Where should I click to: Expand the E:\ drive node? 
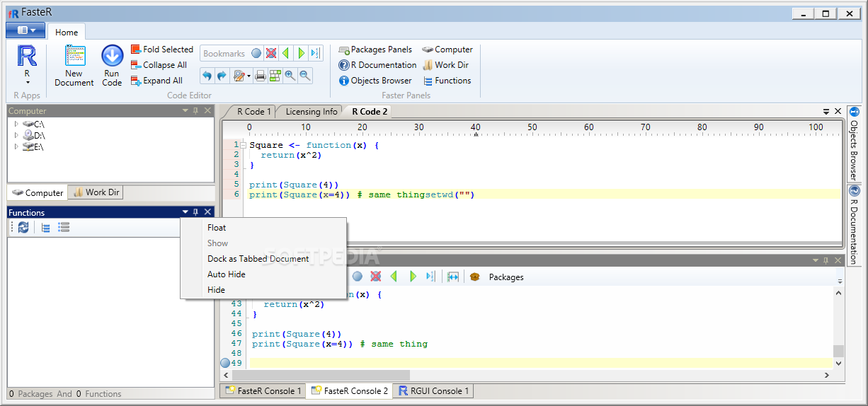click(x=17, y=147)
